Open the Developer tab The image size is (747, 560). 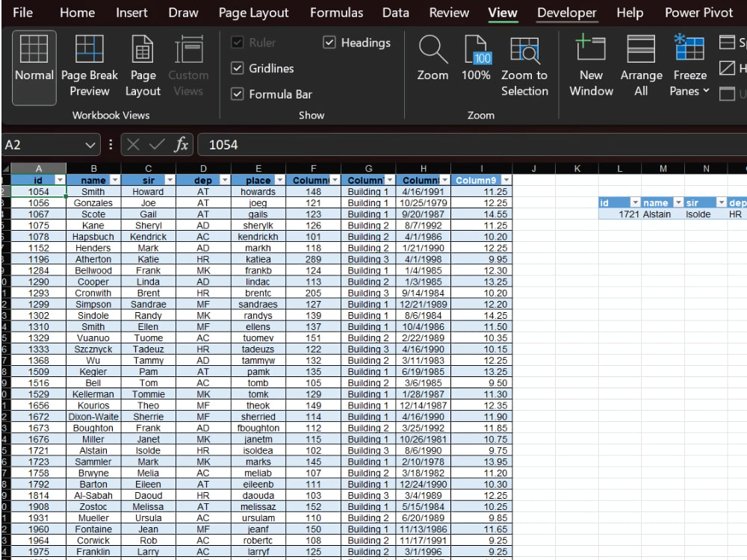pos(566,13)
